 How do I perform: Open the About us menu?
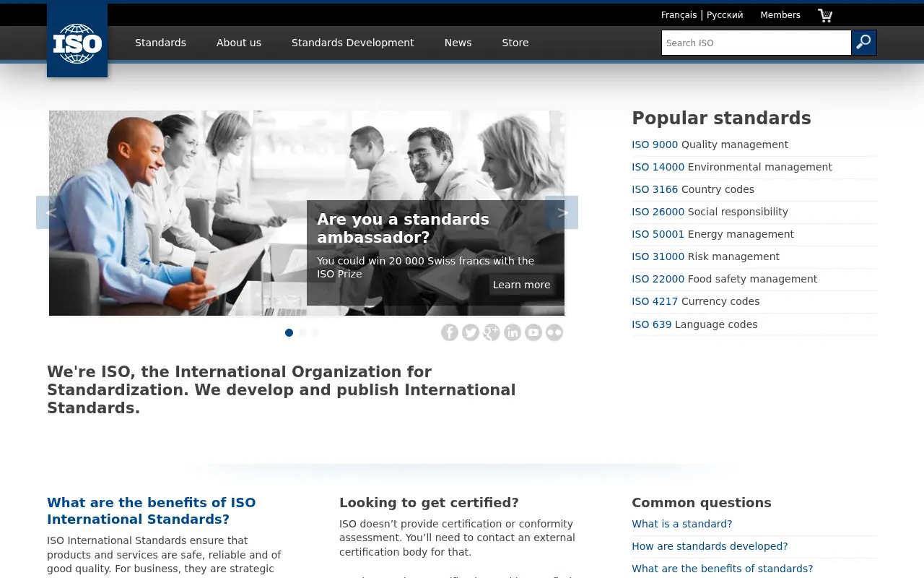[239, 43]
